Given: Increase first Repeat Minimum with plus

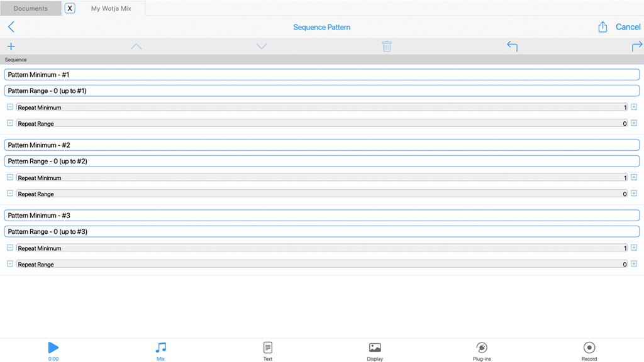Looking at the screenshot, I should point(634,107).
